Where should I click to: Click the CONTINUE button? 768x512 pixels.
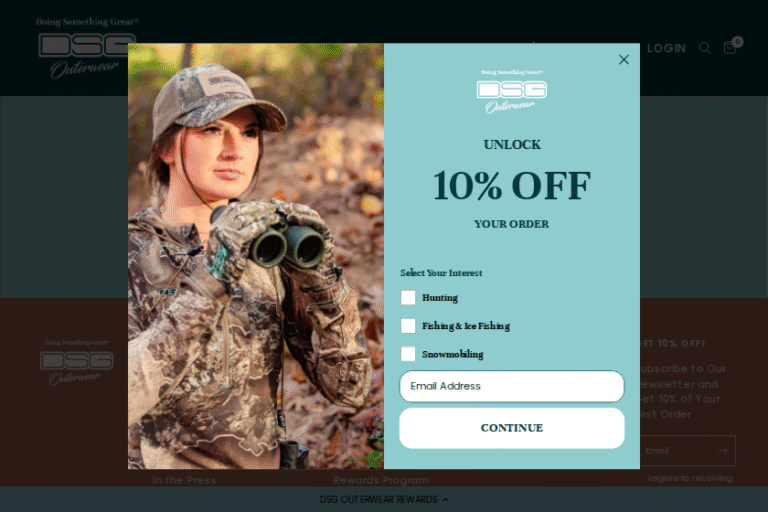point(511,428)
